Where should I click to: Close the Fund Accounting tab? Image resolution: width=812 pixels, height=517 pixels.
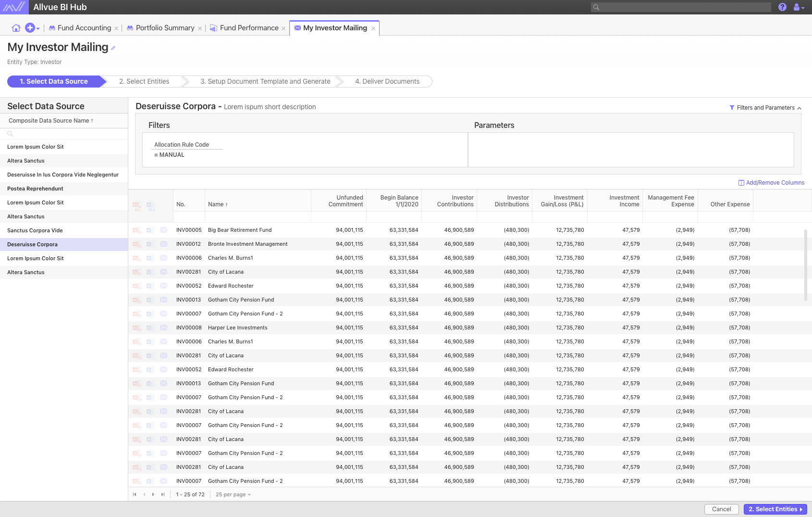[116, 28]
